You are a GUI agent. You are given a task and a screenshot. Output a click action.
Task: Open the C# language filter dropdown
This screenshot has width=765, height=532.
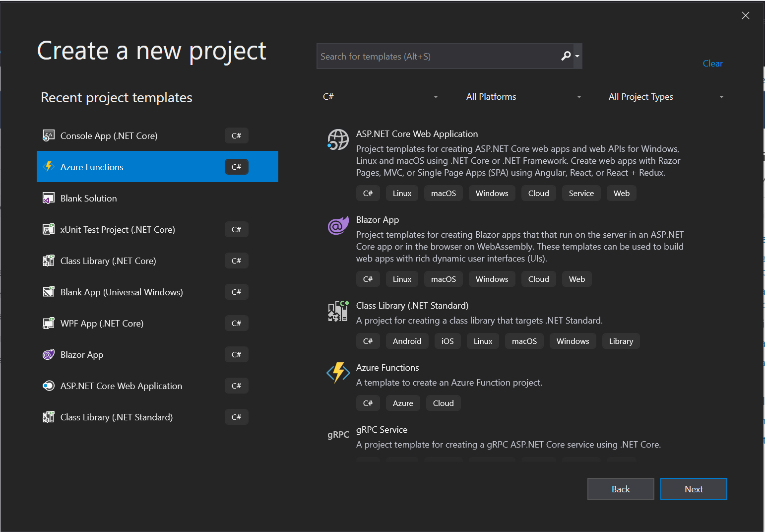point(381,97)
